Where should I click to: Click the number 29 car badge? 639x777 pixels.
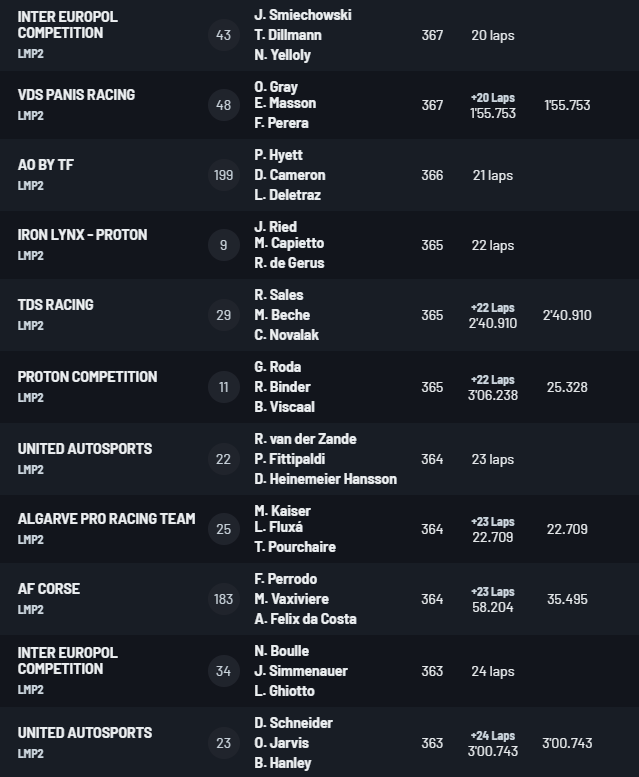pyautogui.click(x=223, y=315)
